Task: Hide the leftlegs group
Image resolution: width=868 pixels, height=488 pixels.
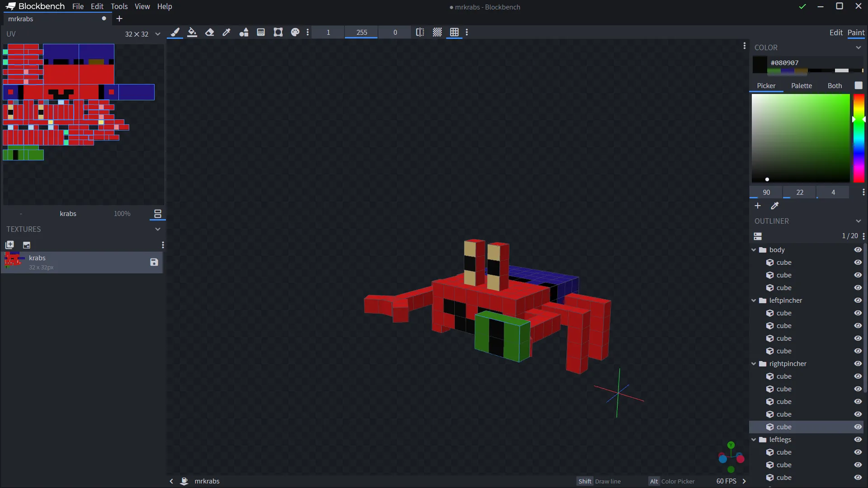Action: (858, 440)
